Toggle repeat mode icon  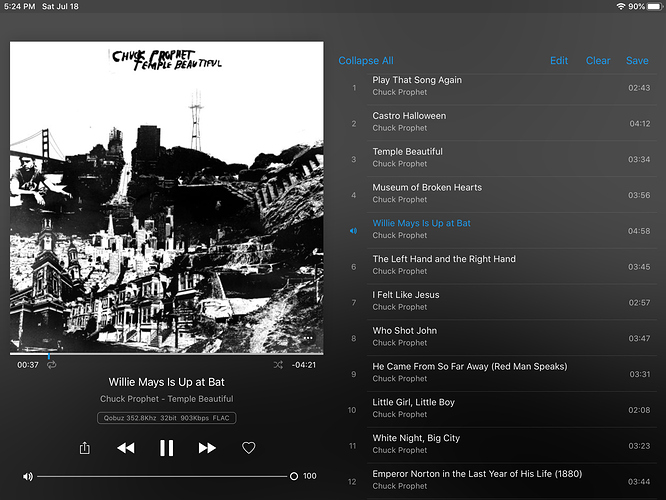[x=51, y=365]
